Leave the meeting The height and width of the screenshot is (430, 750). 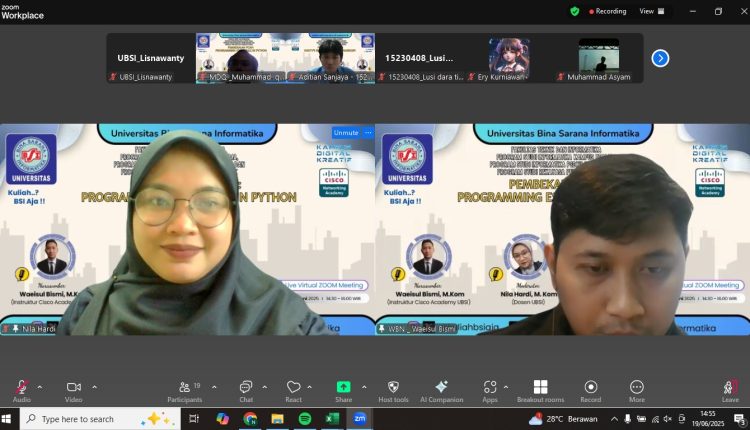pyautogui.click(x=730, y=391)
